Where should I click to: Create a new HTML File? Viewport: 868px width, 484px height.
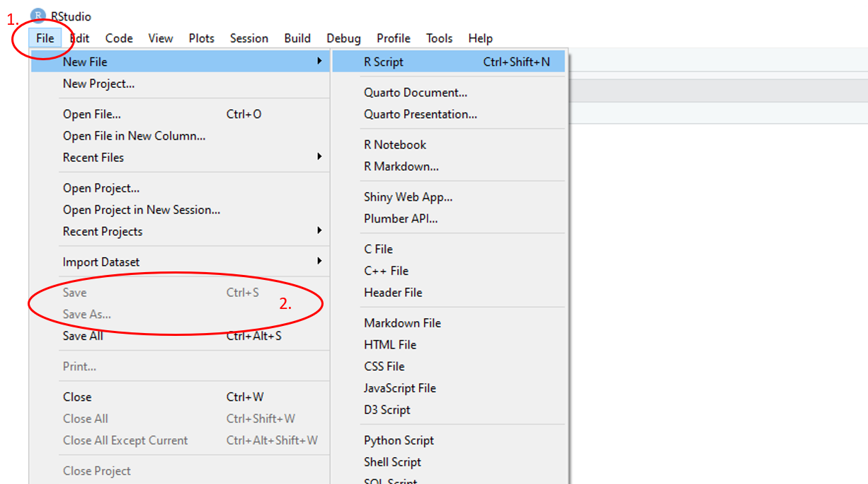point(449,345)
